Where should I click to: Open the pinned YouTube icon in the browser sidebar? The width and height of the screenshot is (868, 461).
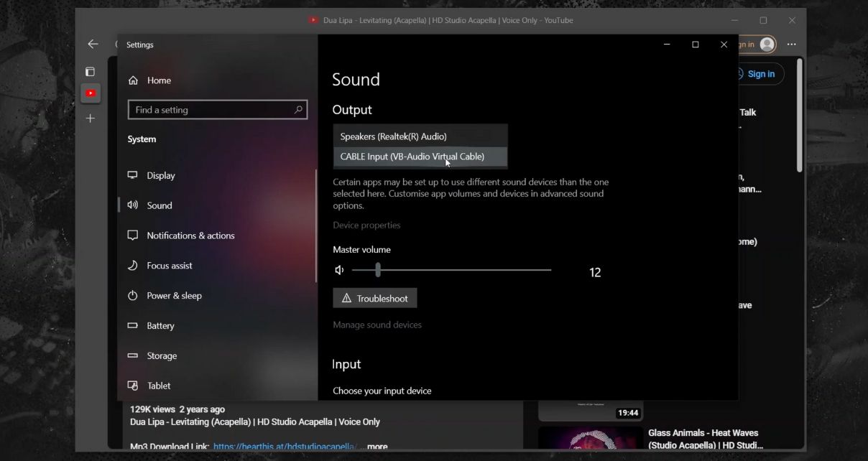click(x=90, y=93)
